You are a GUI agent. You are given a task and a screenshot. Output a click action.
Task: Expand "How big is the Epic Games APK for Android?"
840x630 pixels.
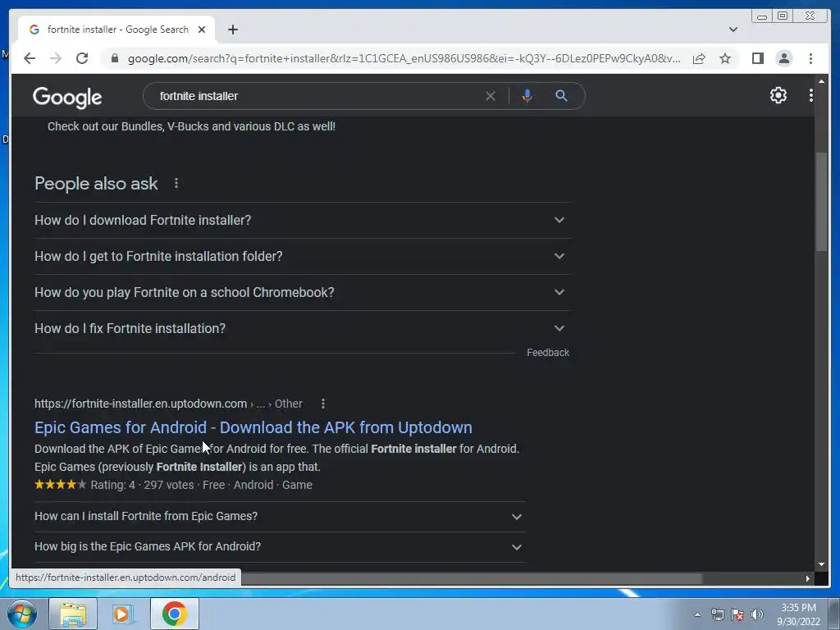[x=280, y=547]
